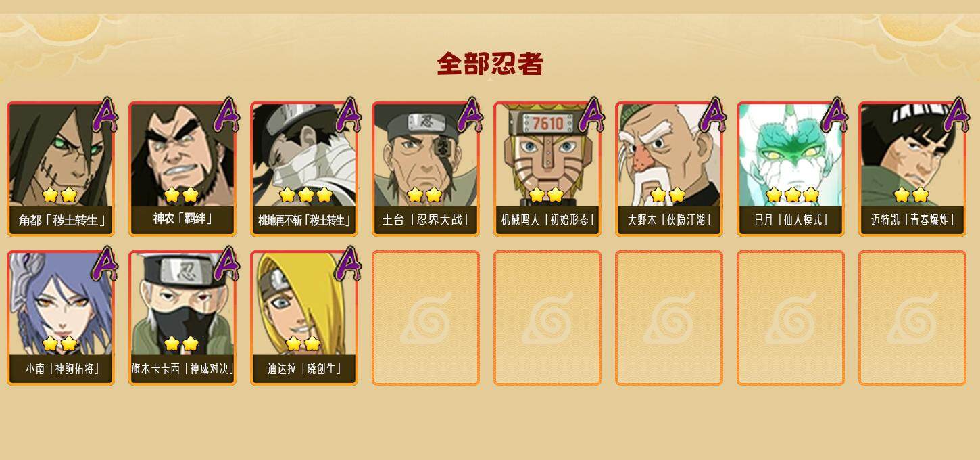Click the last empty leaf-symbol slot
980x460 pixels.
(x=912, y=318)
